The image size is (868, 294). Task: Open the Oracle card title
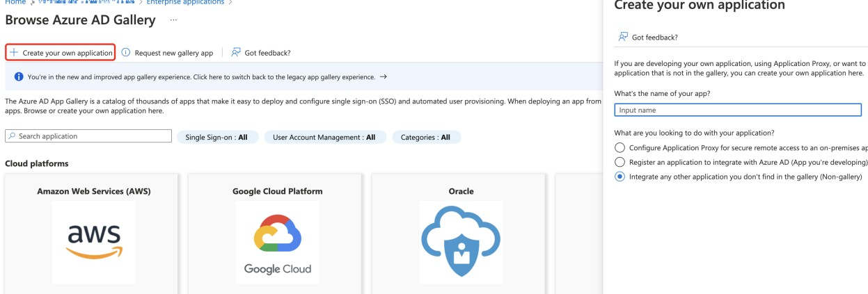461,191
